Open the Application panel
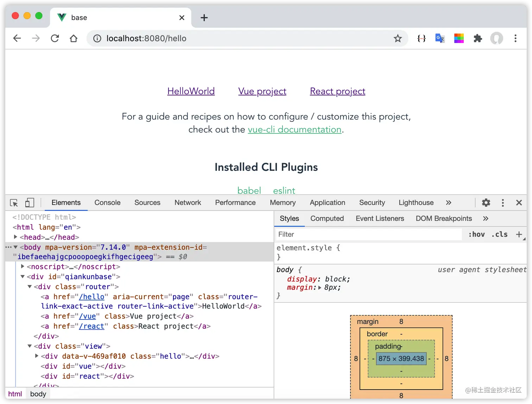532x404 pixels. (x=328, y=203)
